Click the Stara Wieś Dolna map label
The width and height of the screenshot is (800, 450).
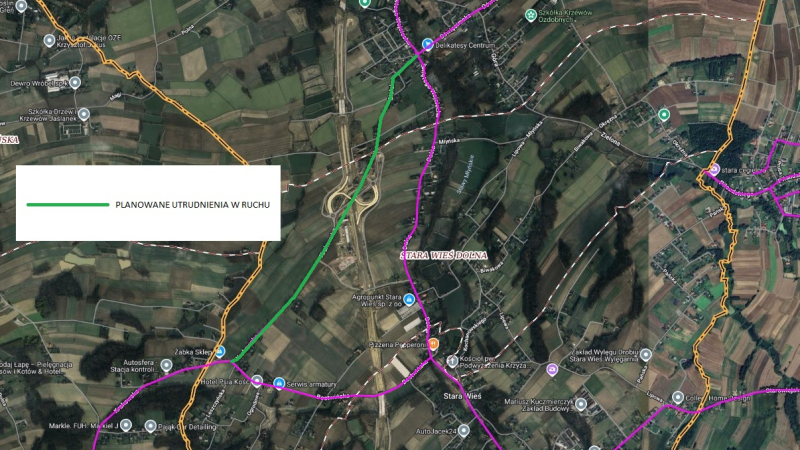pyautogui.click(x=443, y=255)
